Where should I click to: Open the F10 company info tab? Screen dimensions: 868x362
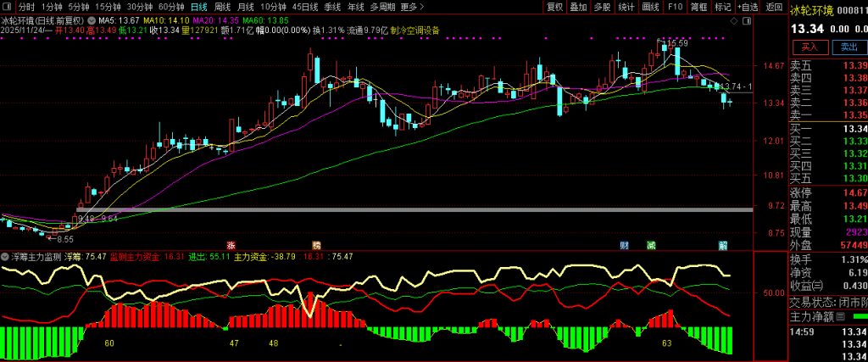pyautogui.click(x=676, y=7)
